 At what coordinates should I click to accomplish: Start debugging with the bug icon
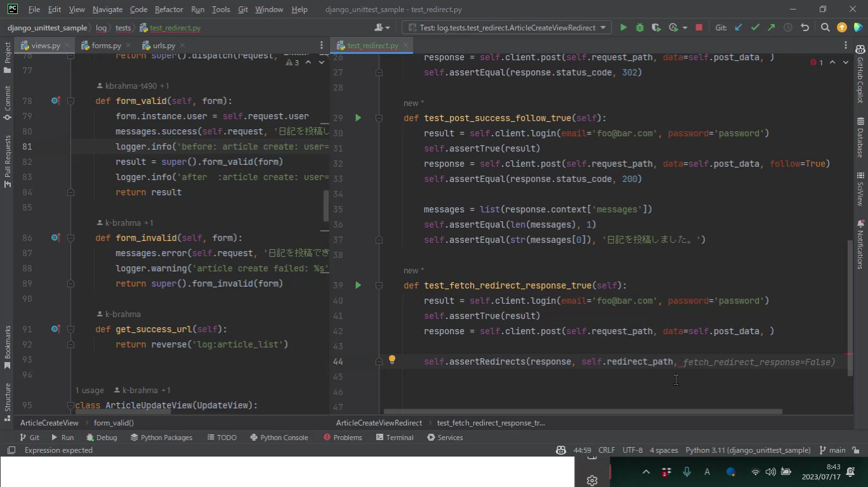click(x=640, y=27)
